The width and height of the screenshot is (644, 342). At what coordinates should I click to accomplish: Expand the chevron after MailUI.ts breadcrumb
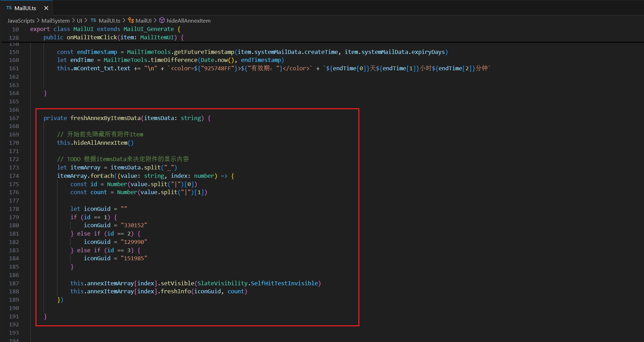point(124,21)
